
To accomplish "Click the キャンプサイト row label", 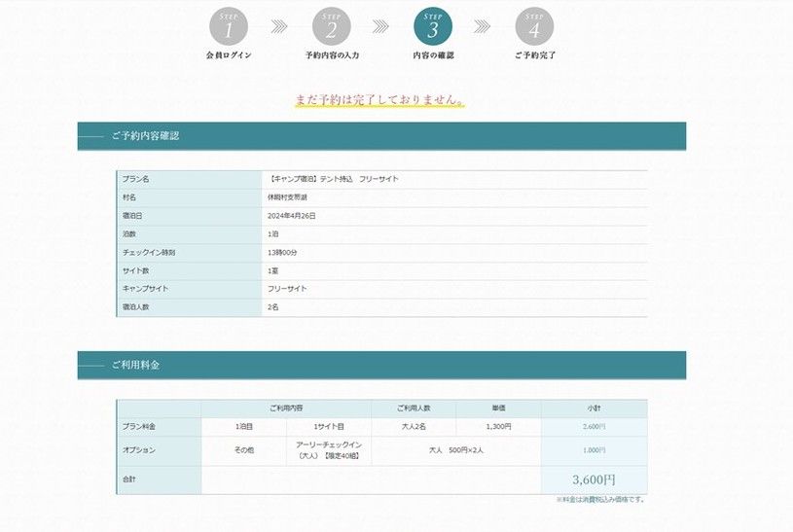I will point(145,288).
